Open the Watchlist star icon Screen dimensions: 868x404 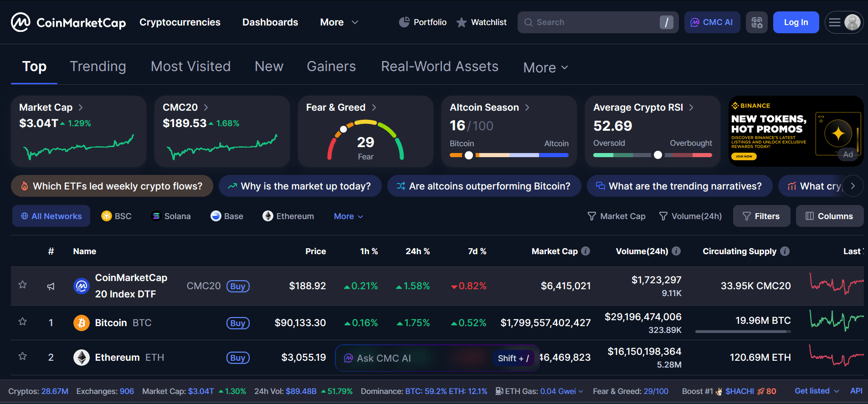pyautogui.click(x=462, y=22)
